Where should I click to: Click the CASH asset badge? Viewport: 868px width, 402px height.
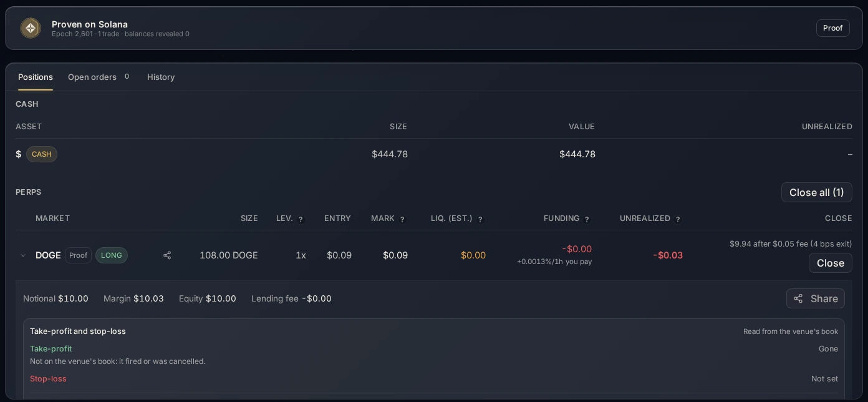(x=42, y=154)
